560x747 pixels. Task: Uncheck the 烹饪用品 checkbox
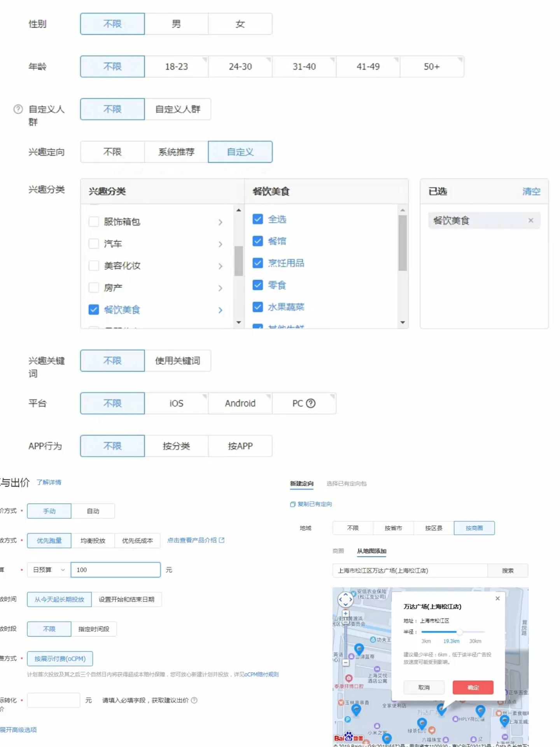coord(258,263)
